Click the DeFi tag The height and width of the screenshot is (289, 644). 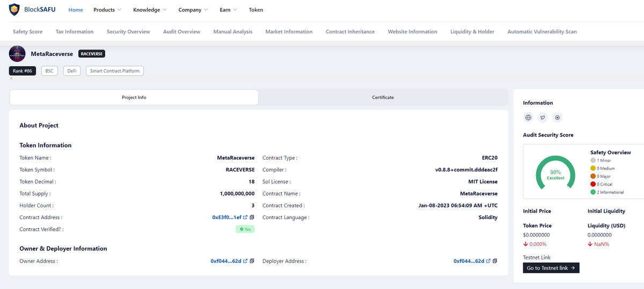click(x=72, y=71)
